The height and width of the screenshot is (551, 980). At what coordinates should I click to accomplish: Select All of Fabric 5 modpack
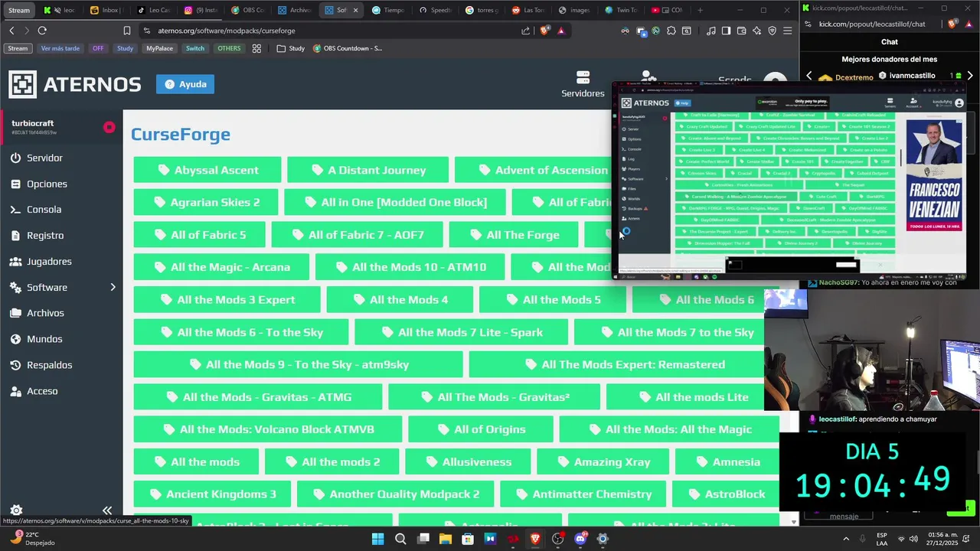[199, 235]
